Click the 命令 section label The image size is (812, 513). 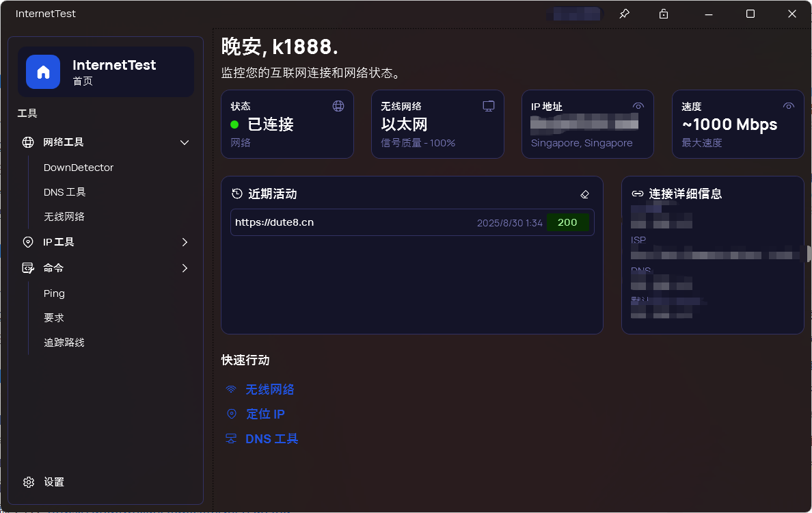click(x=53, y=268)
